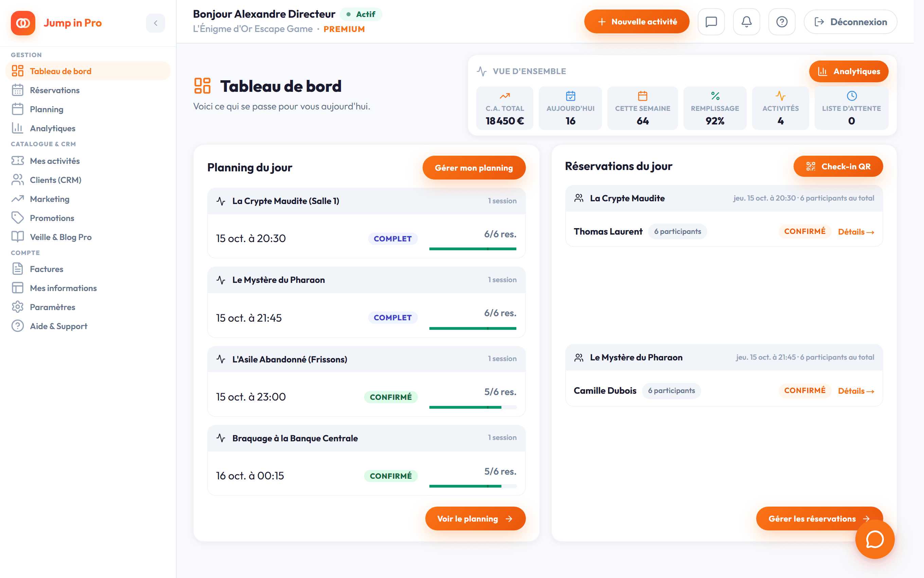
Task: Click the Promotions tag icon in sidebar
Action: (x=18, y=218)
